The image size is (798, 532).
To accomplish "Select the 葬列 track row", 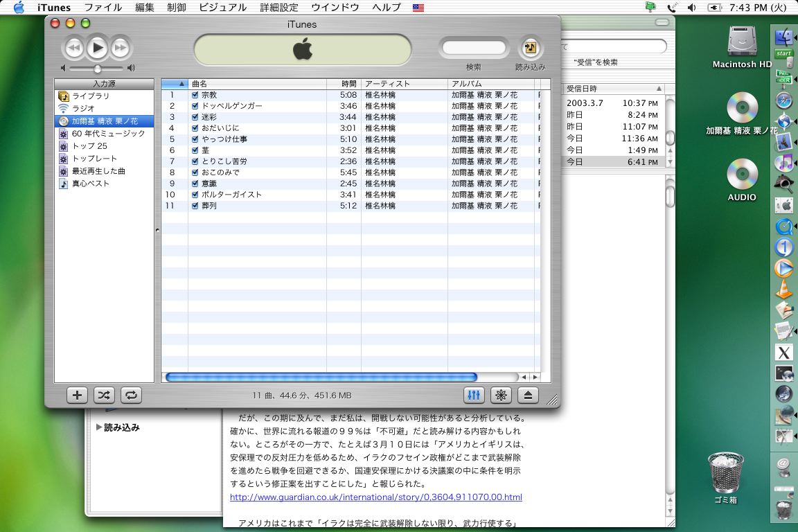I will (x=351, y=206).
